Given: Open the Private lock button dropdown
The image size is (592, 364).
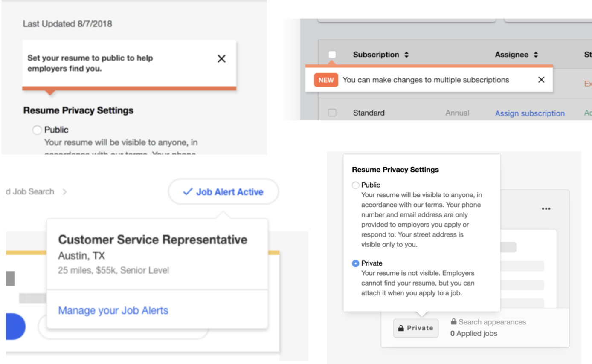Looking at the screenshot, I should (x=415, y=328).
